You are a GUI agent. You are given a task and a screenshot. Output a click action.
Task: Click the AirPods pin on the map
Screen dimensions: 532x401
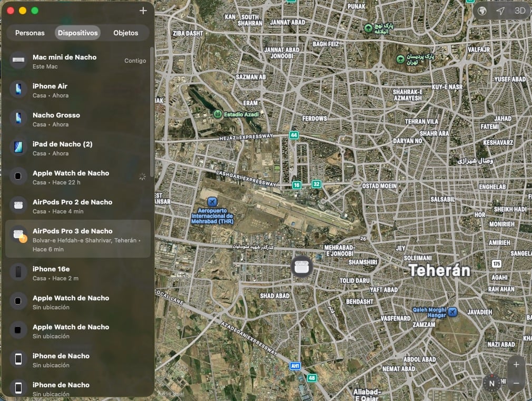tap(302, 266)
